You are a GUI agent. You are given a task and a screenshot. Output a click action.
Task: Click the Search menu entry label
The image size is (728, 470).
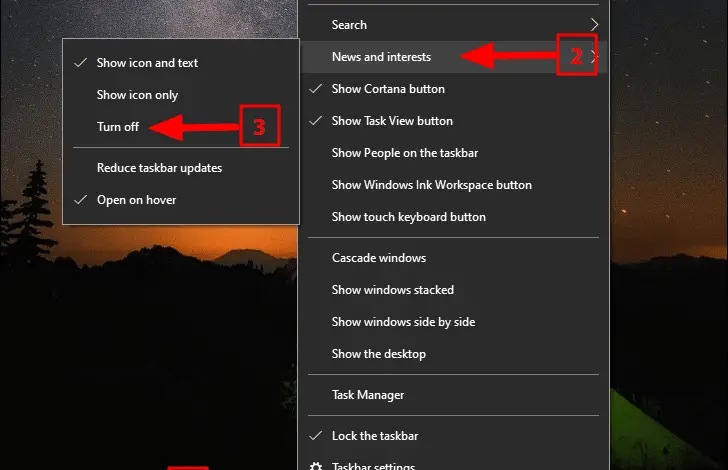pos(349,24)
